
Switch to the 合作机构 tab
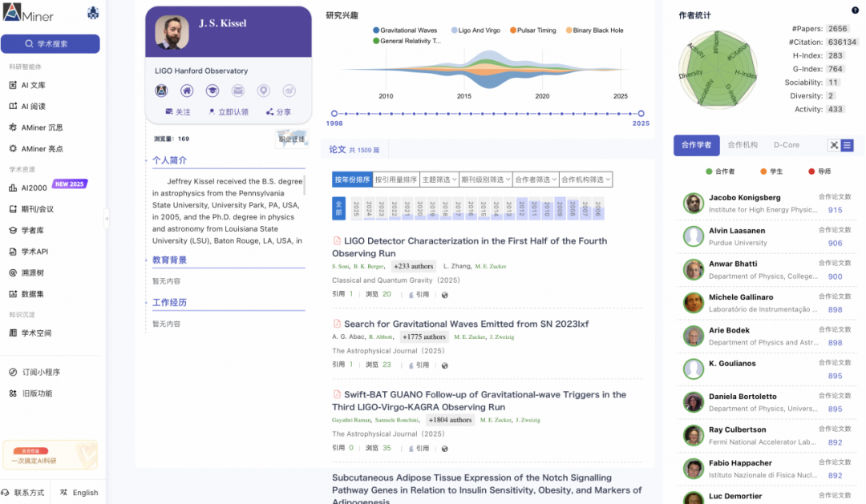743,145
